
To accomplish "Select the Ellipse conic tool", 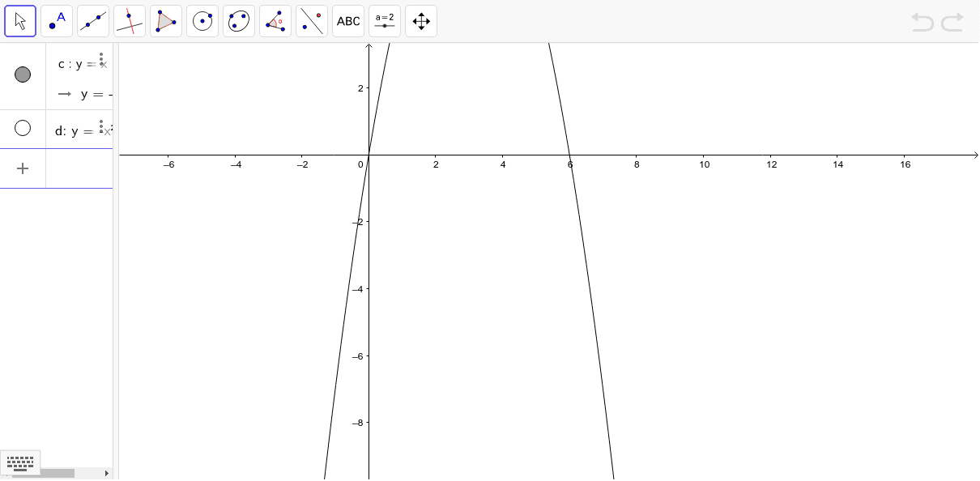I will click(x=239, y=21).
